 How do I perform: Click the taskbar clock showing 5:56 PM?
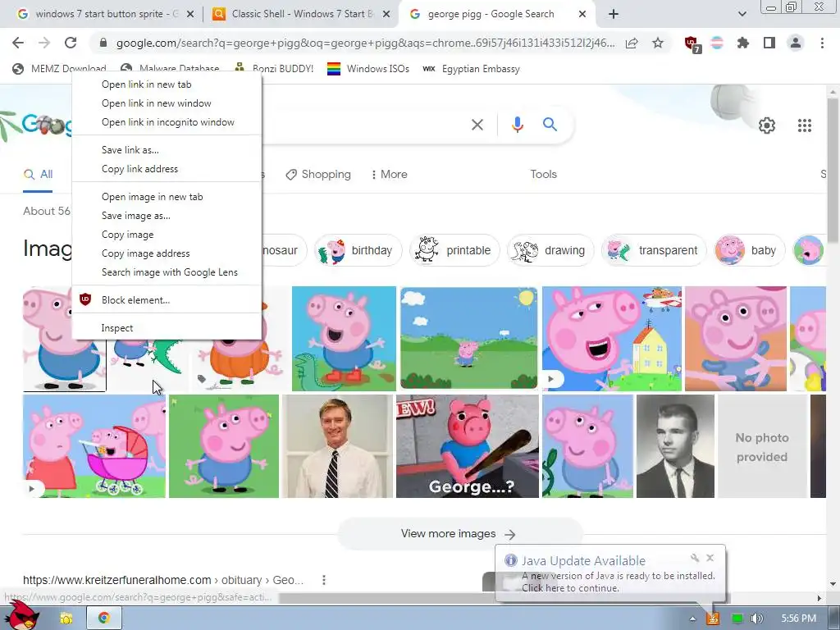tap(798, 619)
